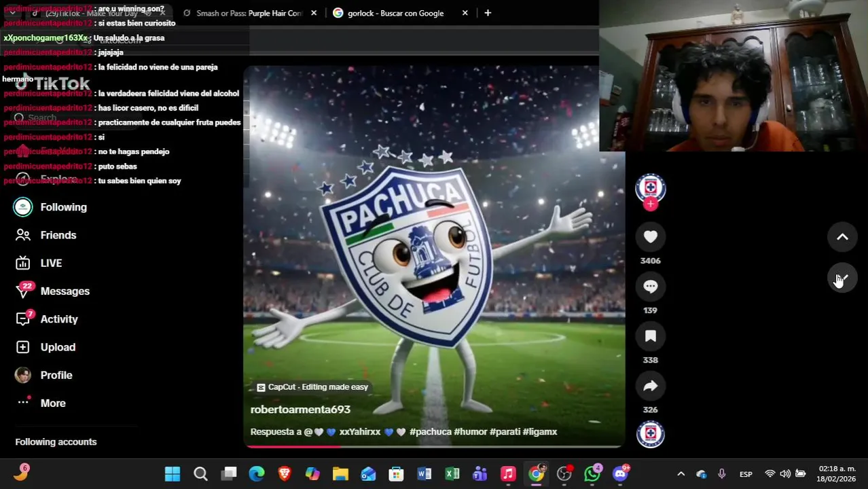This screenshot has width=868, height=489.
Task: Open the #ligamx hashtag
Action: pos(540,432)
